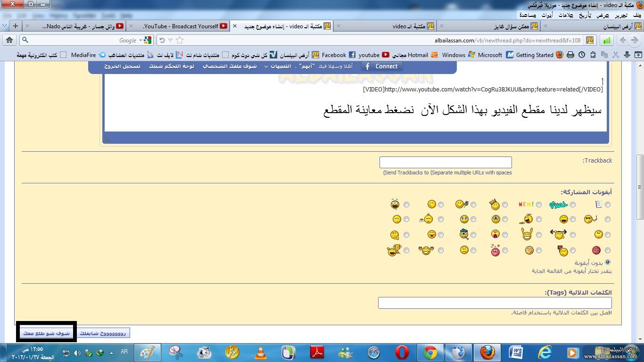This screenshot has height=362, width=644.
Task: Open downloads via the down arrow icon
Action: click(627, 55)
